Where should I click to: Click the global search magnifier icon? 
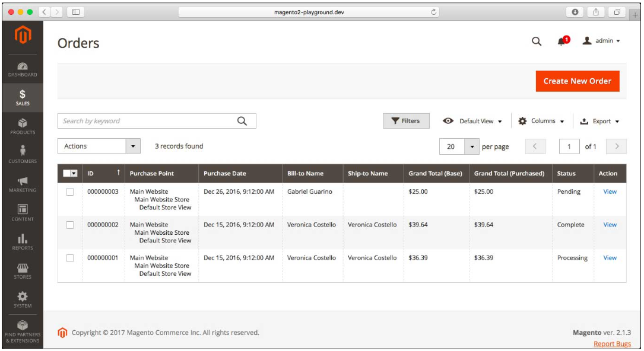[537, 42]
